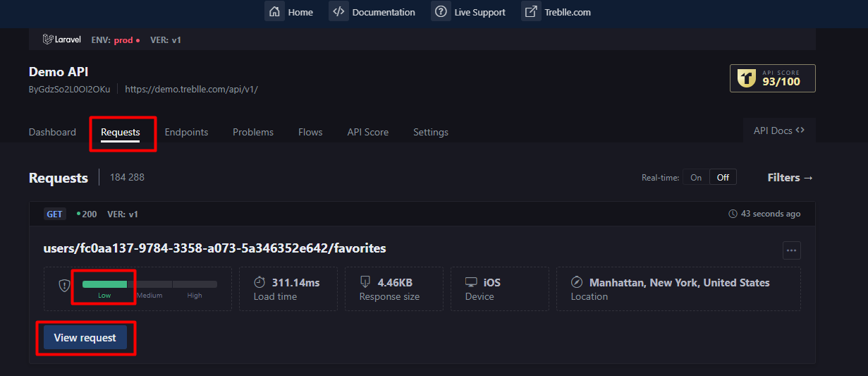Click the clock icon beside 43 seconds ago

click(x=733, y=214)
